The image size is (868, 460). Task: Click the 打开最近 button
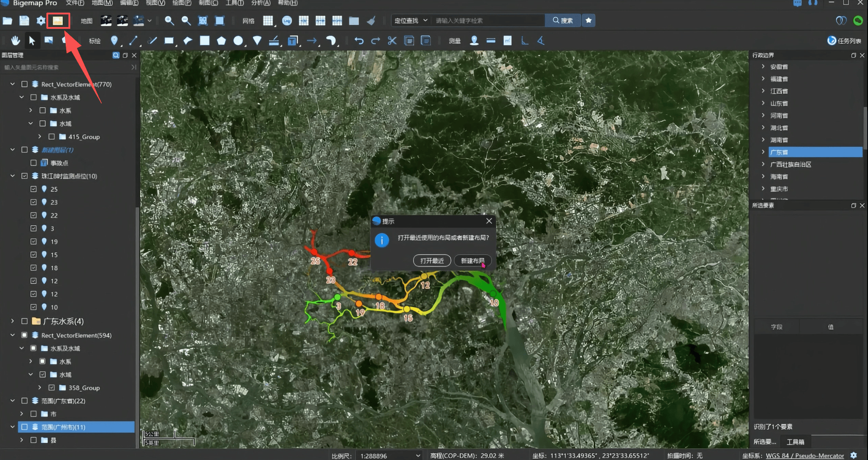click(x=432, y=261)
